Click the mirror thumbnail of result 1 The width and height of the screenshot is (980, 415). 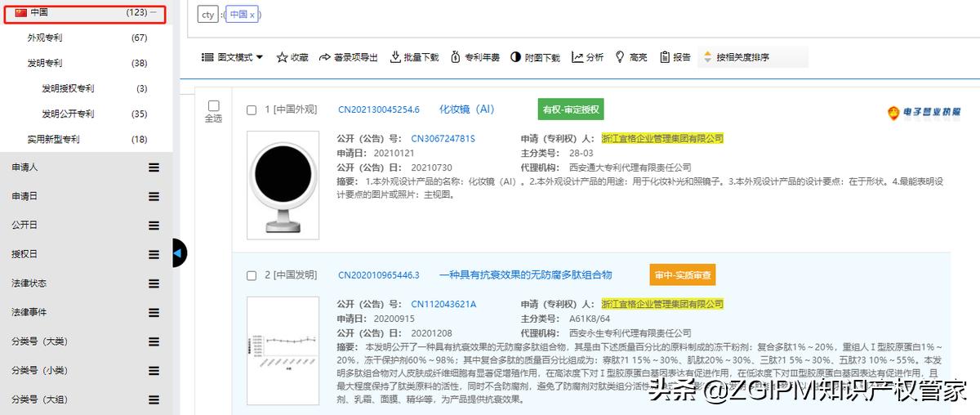pyautogui.click(x=283, y=185)
